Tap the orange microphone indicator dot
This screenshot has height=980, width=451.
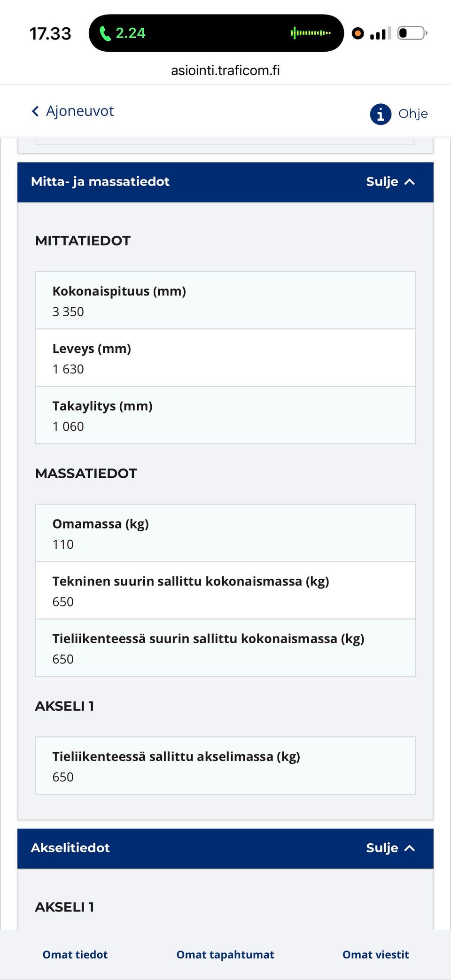358,33
